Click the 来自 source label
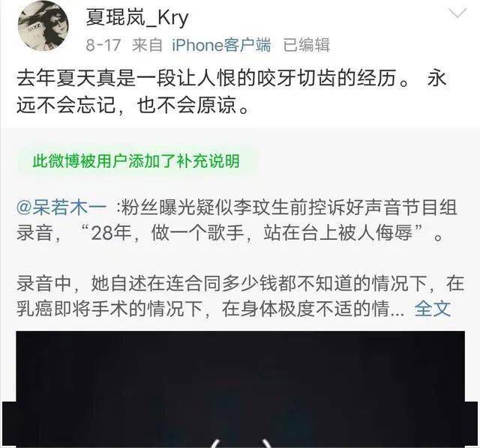The image size is (480, 448). click(147, 45)
